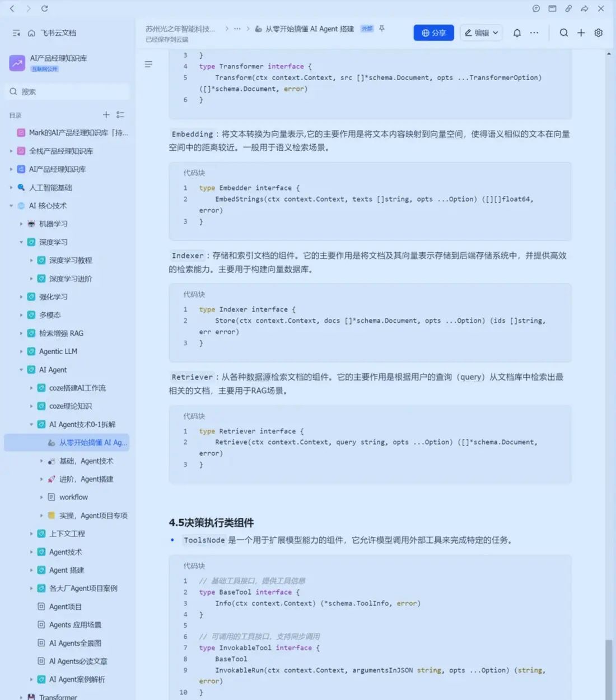
Task: Click the 分享 share button
Action: click(x=433, y=33)
